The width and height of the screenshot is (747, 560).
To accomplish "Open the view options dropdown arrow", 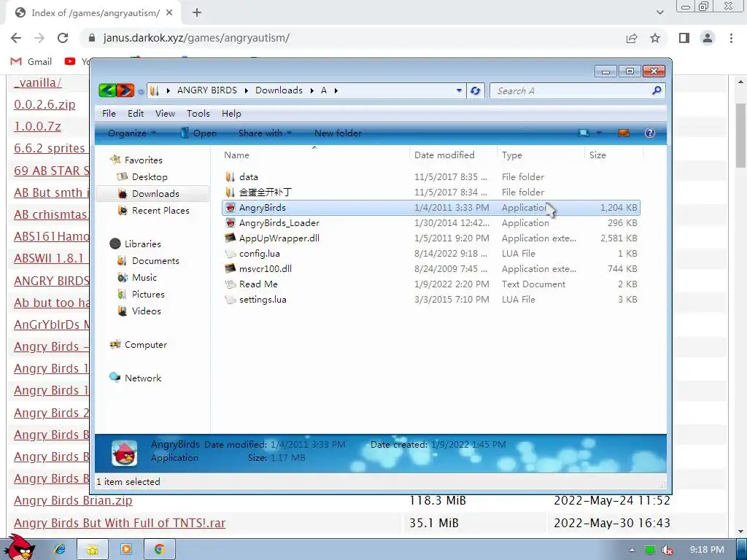I will pos(599,133).
